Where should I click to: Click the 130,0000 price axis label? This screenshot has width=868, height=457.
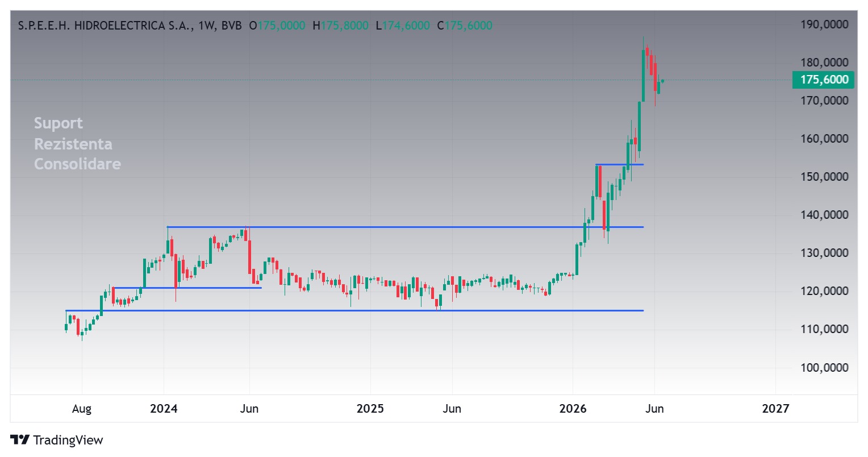point(824,253)
